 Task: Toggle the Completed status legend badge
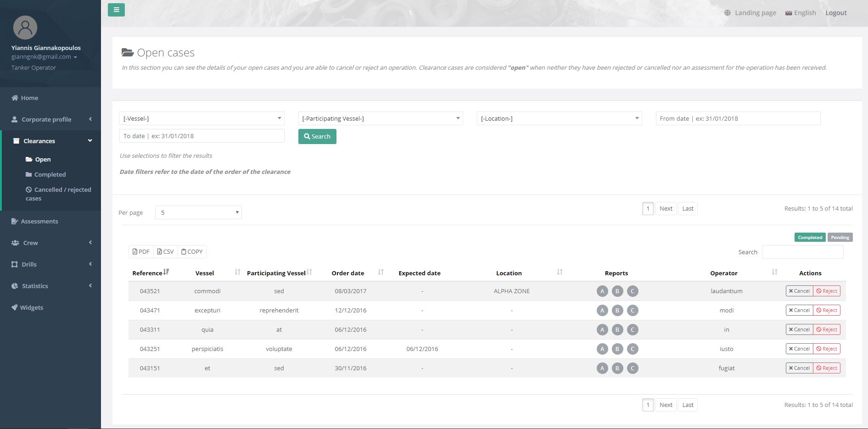[x=810, y=237]
